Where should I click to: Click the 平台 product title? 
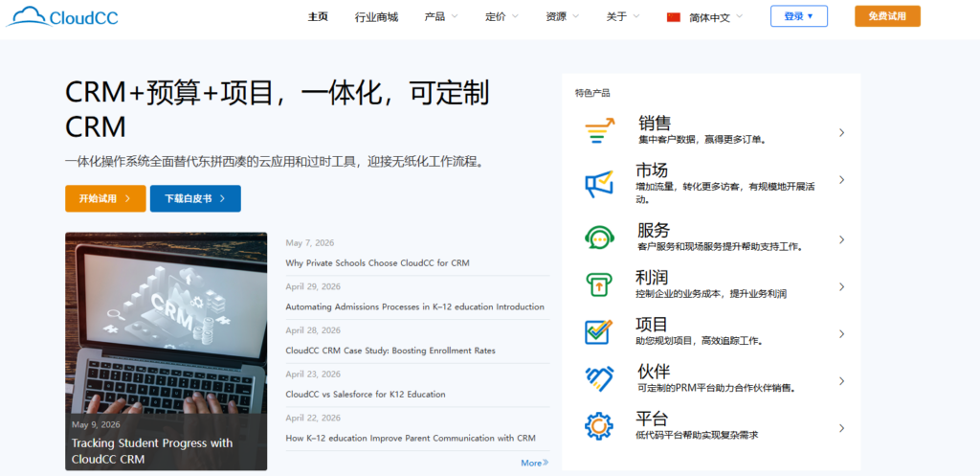pyautogui.click(x=652, y=419)
